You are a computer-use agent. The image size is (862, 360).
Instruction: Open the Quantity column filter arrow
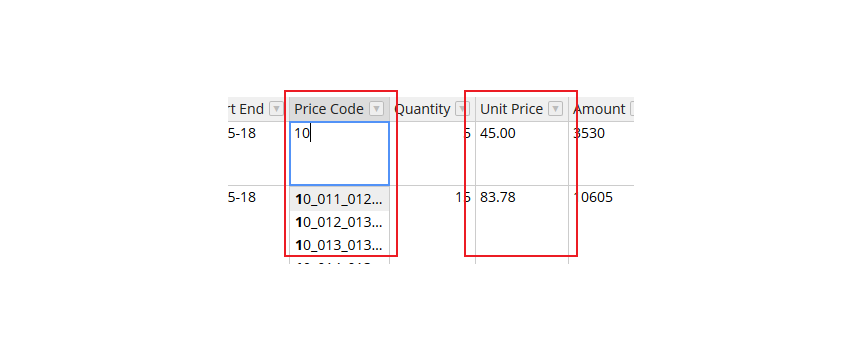(462, 109)
